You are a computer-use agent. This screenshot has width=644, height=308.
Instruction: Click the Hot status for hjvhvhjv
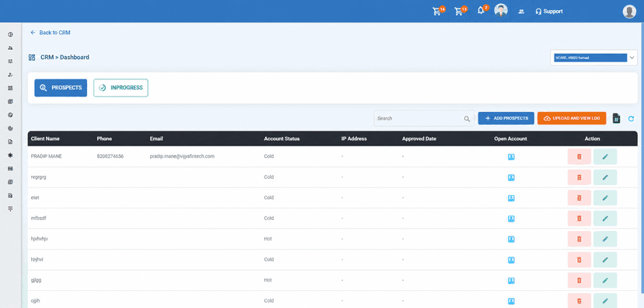pyautogui.click(x=268, y=239)
